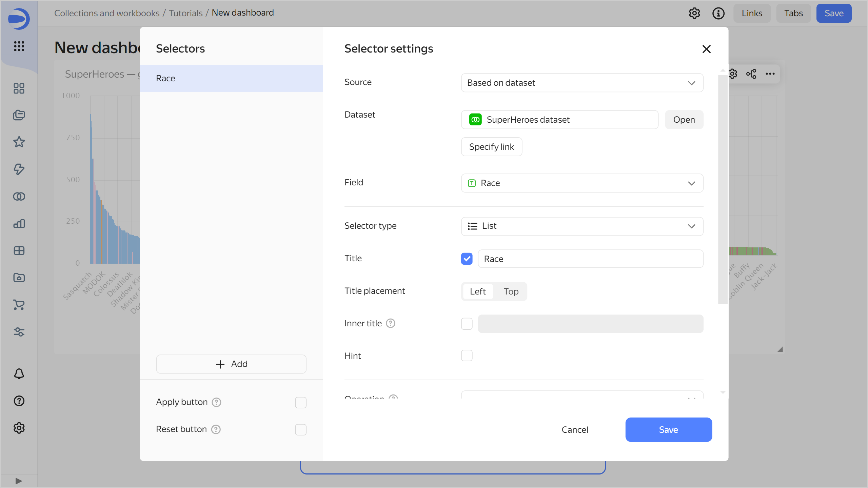The height and width of the screenshot is (488, 868).
Task: Cancel the selector settings dialog
Action: (575, 430)
